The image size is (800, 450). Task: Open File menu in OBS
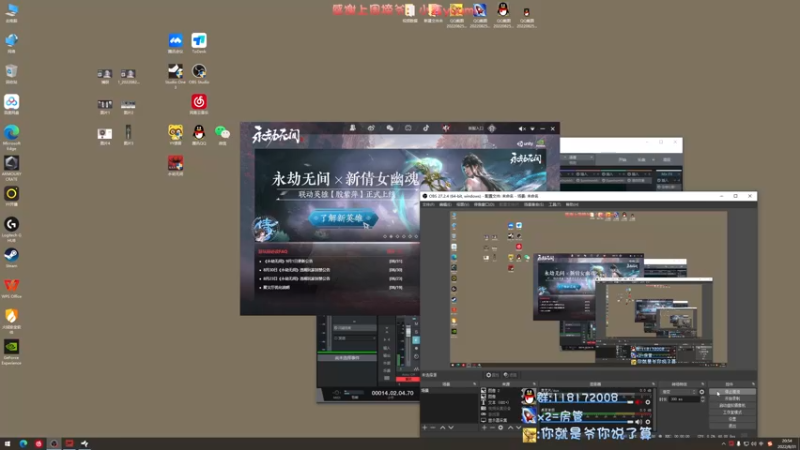click(429, 205)
